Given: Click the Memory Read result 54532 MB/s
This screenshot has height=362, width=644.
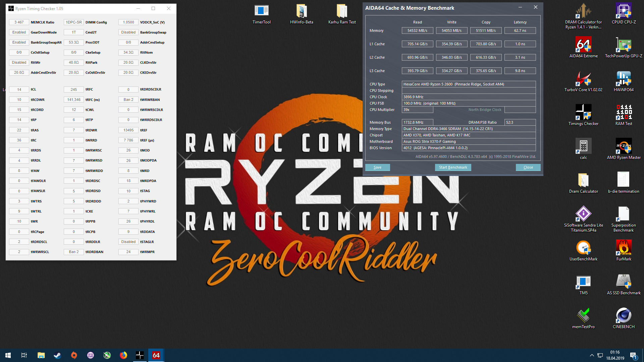Looking at the screenshot, I should tap(417, 31).
